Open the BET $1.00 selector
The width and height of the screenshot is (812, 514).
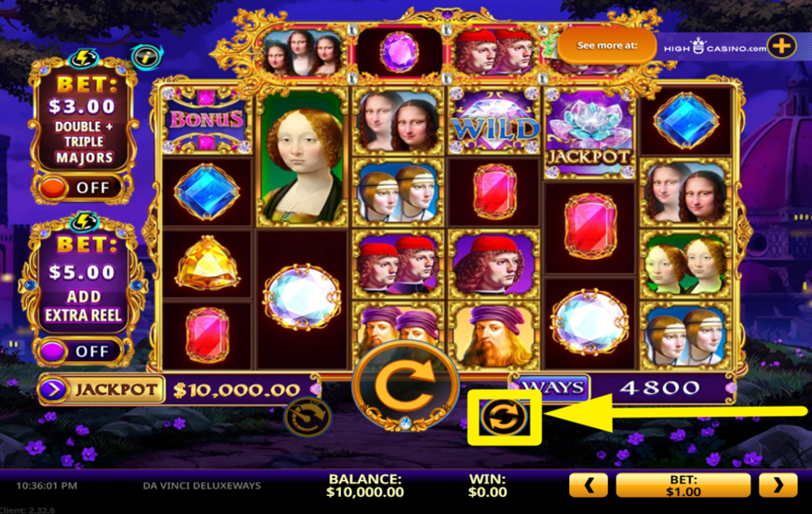click(683, 485)
